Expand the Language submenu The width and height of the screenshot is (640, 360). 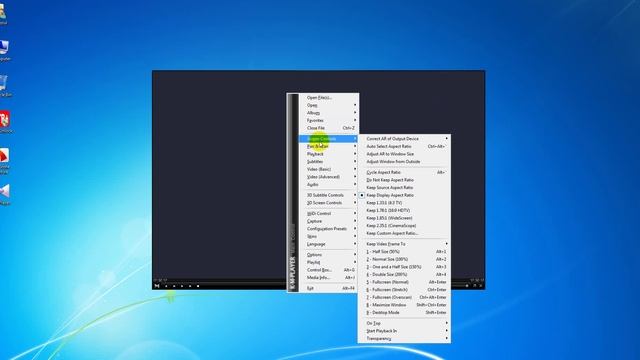click(x=329, y=244)
